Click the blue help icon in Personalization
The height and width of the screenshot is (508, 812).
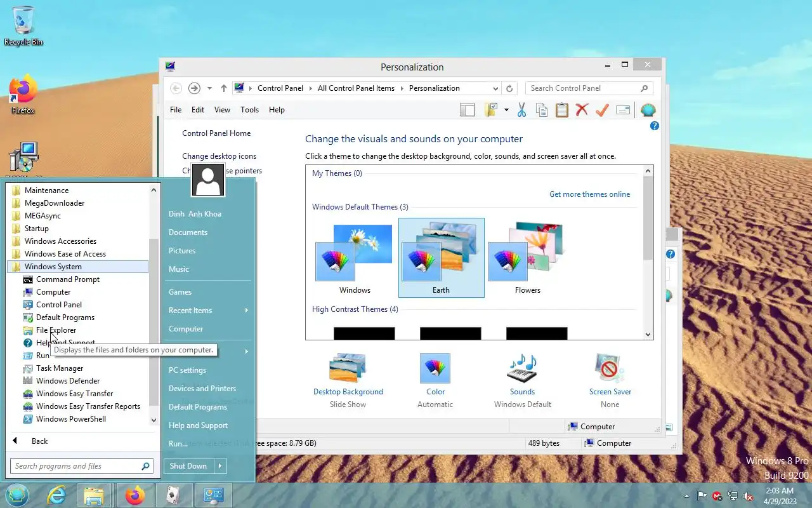655,126
